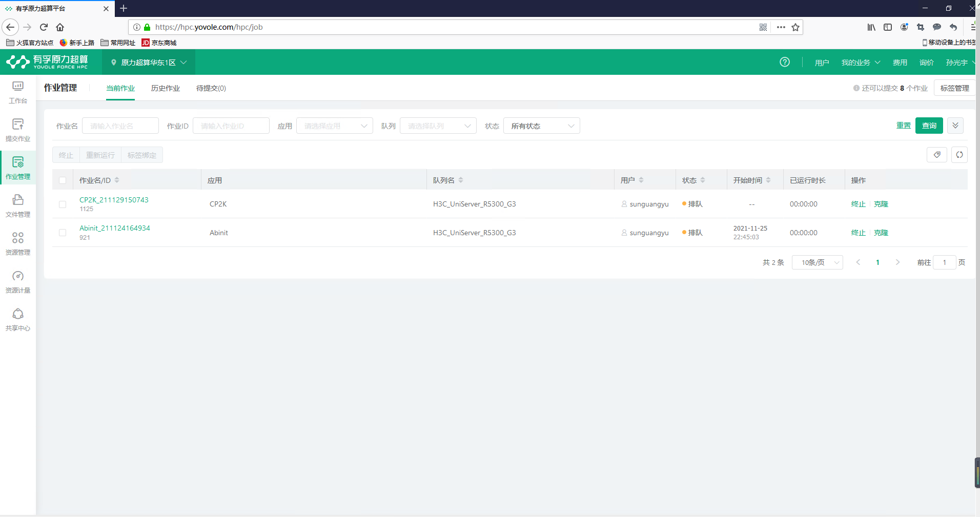Open 共享中心 sidebar icon

(18, 320)
